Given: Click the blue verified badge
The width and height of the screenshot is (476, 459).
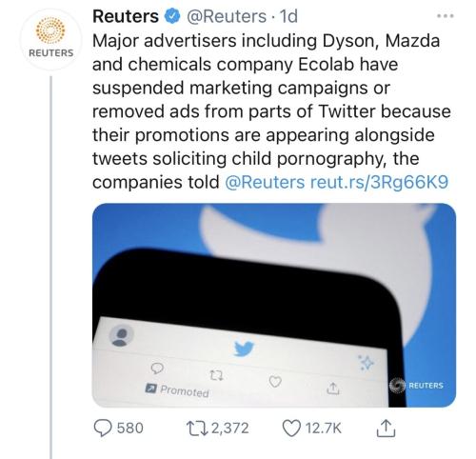Looking at the screenshot, I should pyautogui.click(x=172, y=16).
